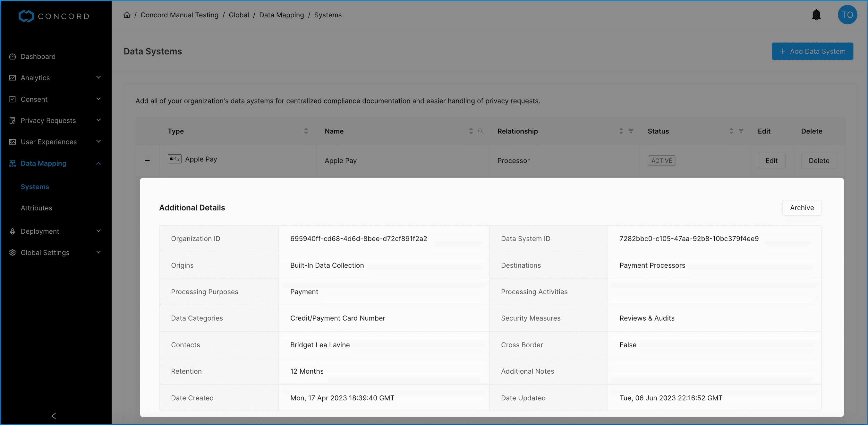Collapse the sidebar with left arrow
The image size is (868, 425).
pos(54,416)
